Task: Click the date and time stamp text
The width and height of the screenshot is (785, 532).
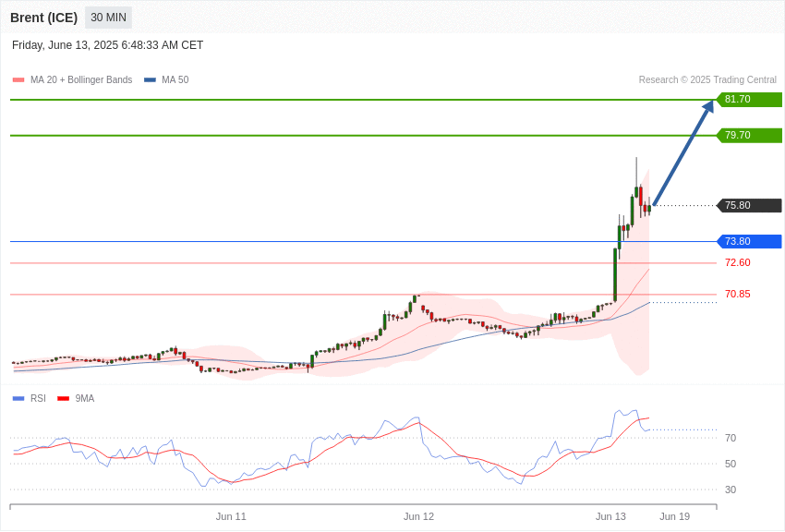Action: point(107,45)
